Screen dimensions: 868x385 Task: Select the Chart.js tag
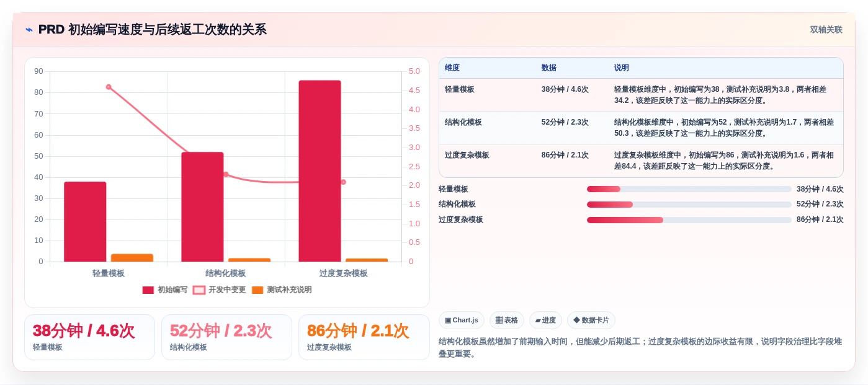462,320
